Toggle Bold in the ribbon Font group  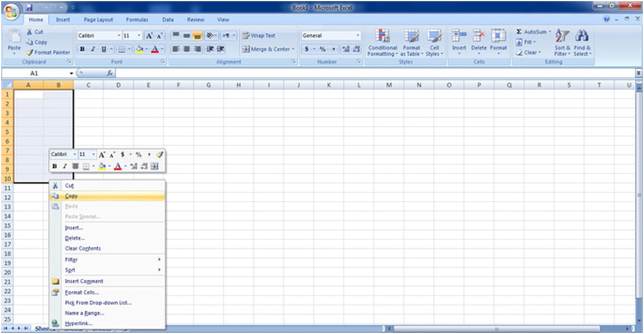pos(82,49)
